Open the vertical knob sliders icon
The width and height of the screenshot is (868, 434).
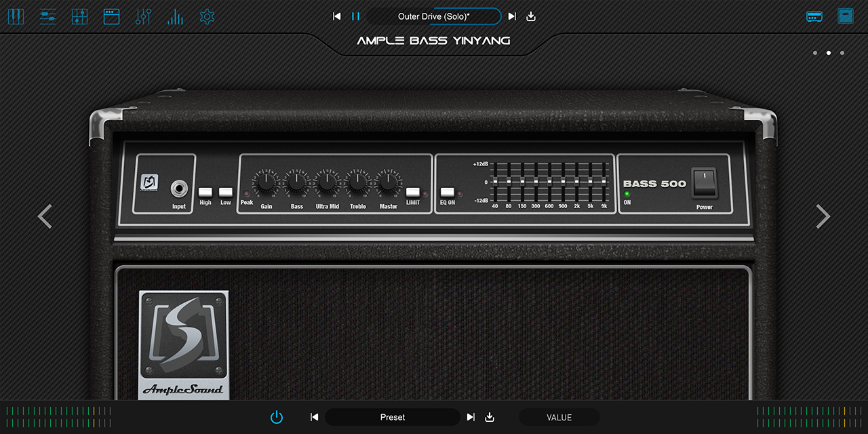tap(143, 16)
